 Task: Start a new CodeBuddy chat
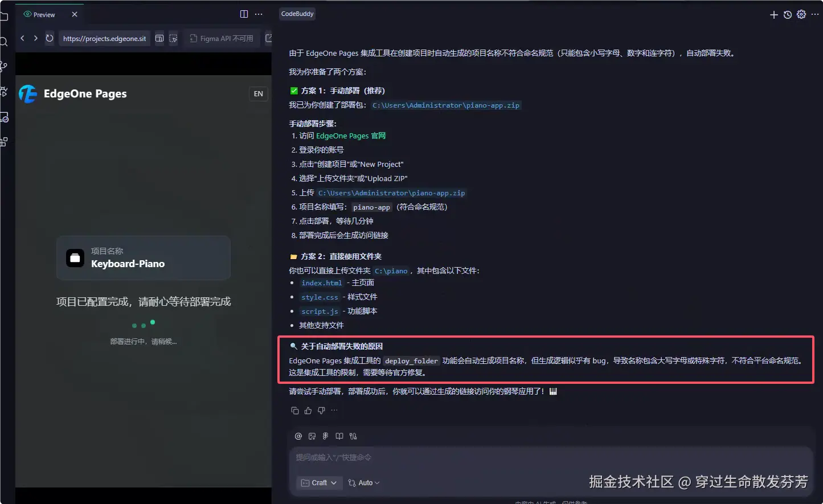click(773, 15)
